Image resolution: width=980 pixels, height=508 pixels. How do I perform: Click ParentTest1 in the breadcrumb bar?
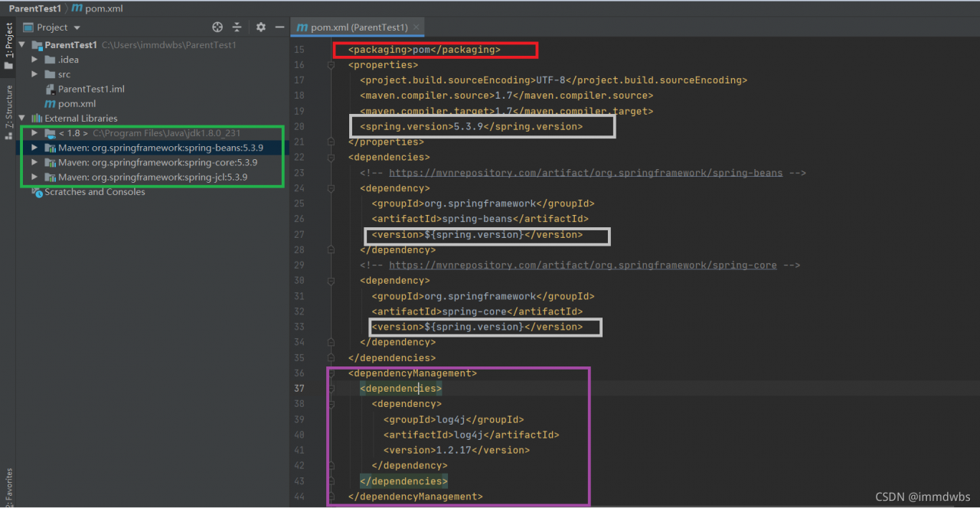pos(34,8)
